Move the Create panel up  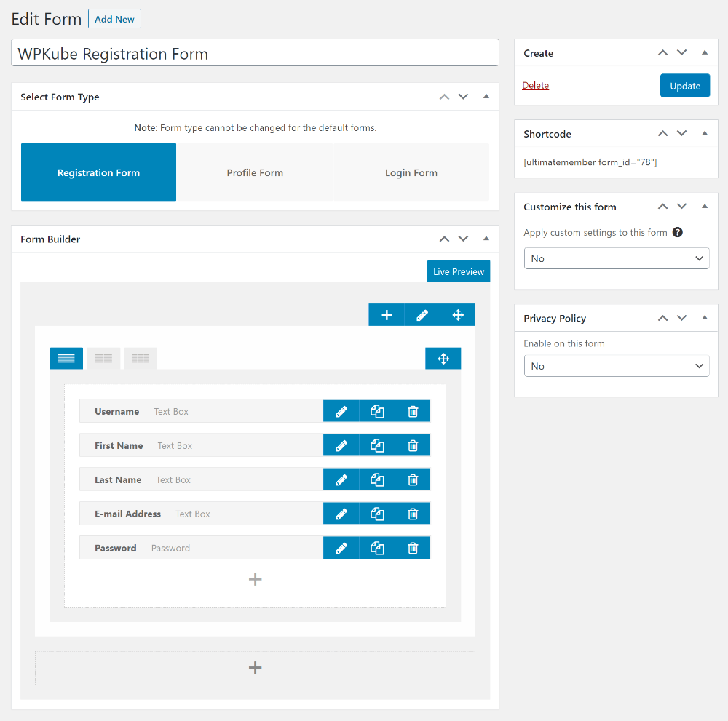pyautogui.click(x=663, y=53)
